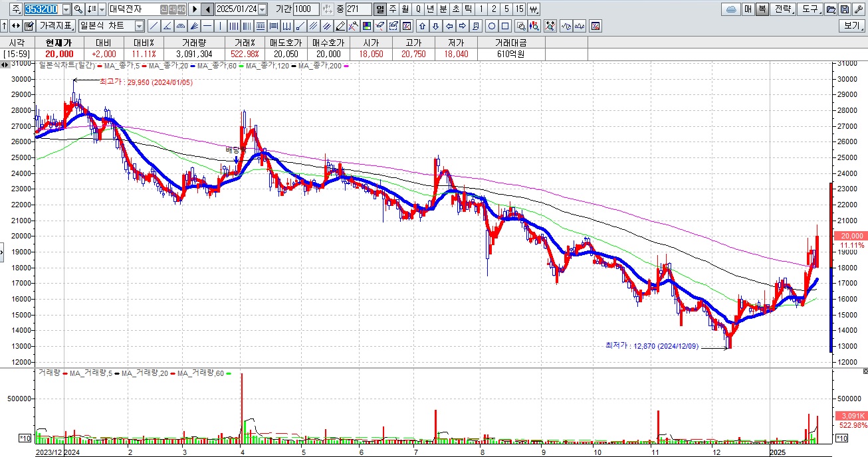This screenshot has width=868, height=457.
Task: Toggle the 매 button
Action: pos(748,9)
